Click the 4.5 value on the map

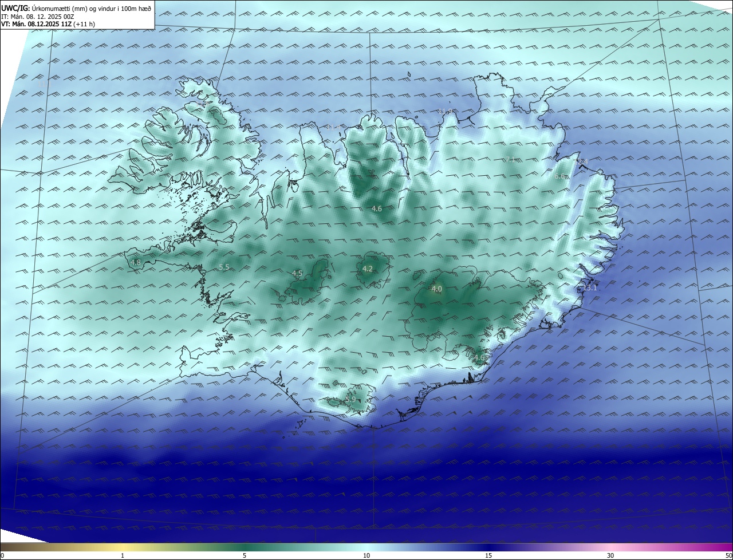point(297,274)
